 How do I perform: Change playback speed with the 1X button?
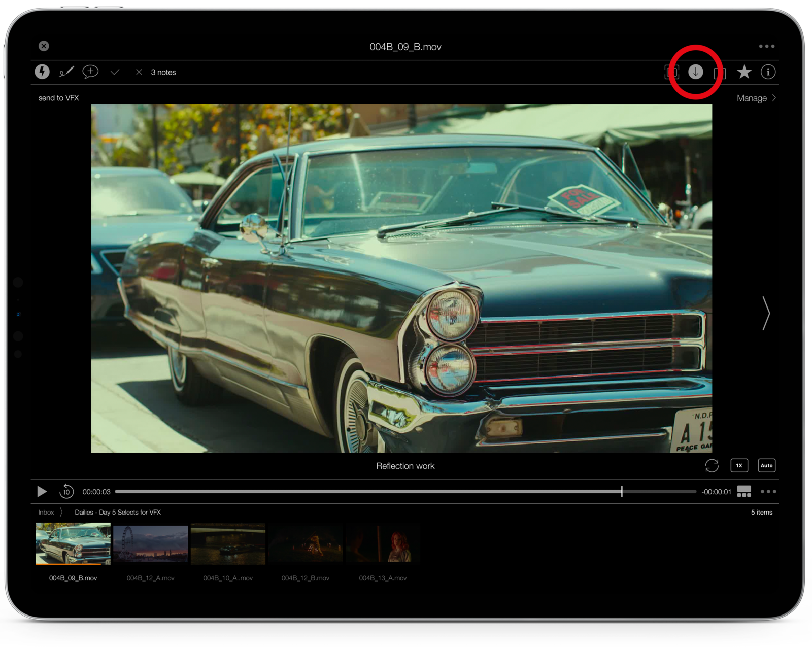[x=739, y=465]
